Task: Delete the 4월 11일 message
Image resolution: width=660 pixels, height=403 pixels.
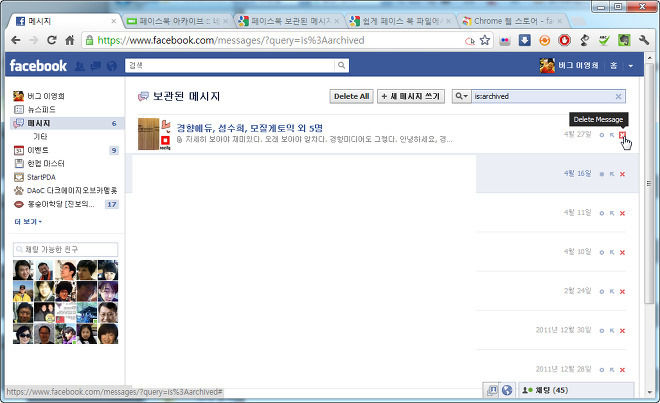Action: pyautogui.click(x=622, y=213)
